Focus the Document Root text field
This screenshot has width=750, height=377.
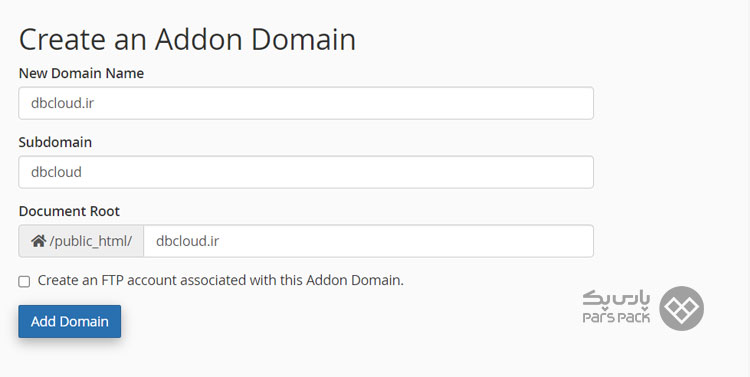[x=368, y=241]
